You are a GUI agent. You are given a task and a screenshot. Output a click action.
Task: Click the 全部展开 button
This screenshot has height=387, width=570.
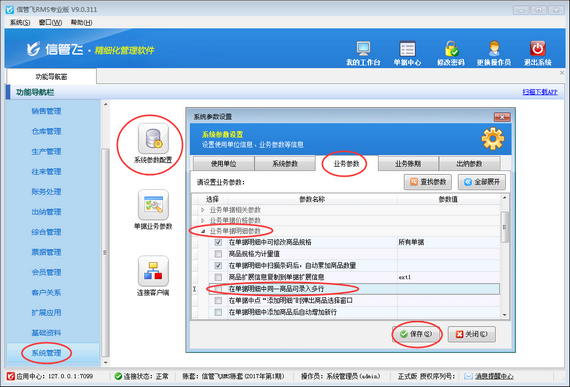pyautogui.click(x=482, y=182)
